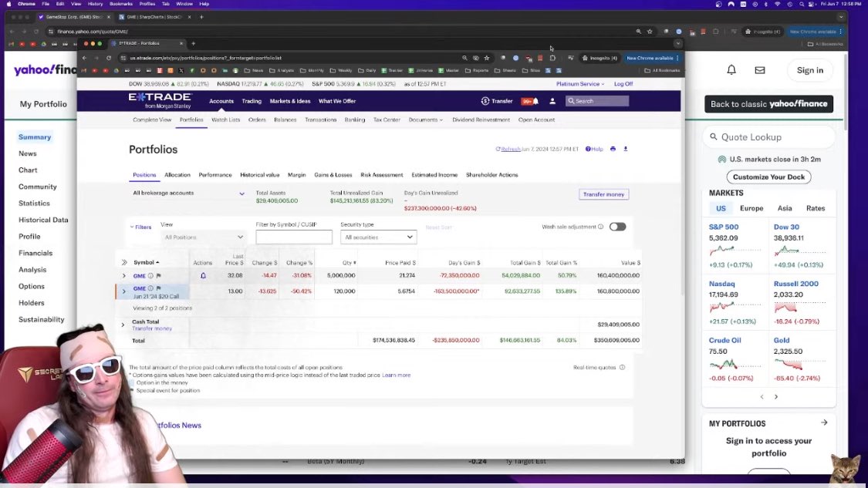
Task: Click info icon on GME call option row
Action: click(x=150, y=288)
